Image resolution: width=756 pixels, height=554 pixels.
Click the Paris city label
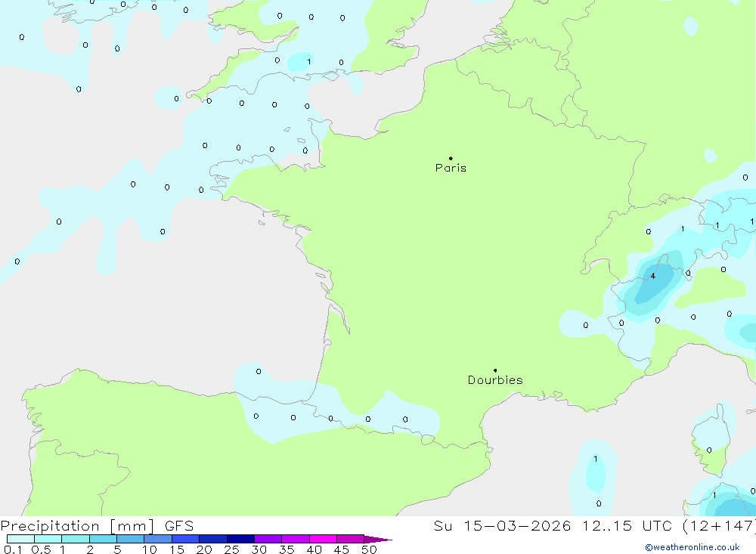click(451, 168)
